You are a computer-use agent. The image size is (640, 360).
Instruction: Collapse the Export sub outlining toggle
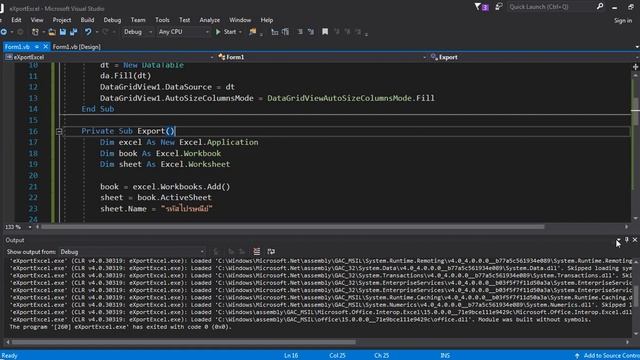pos(59,131)
